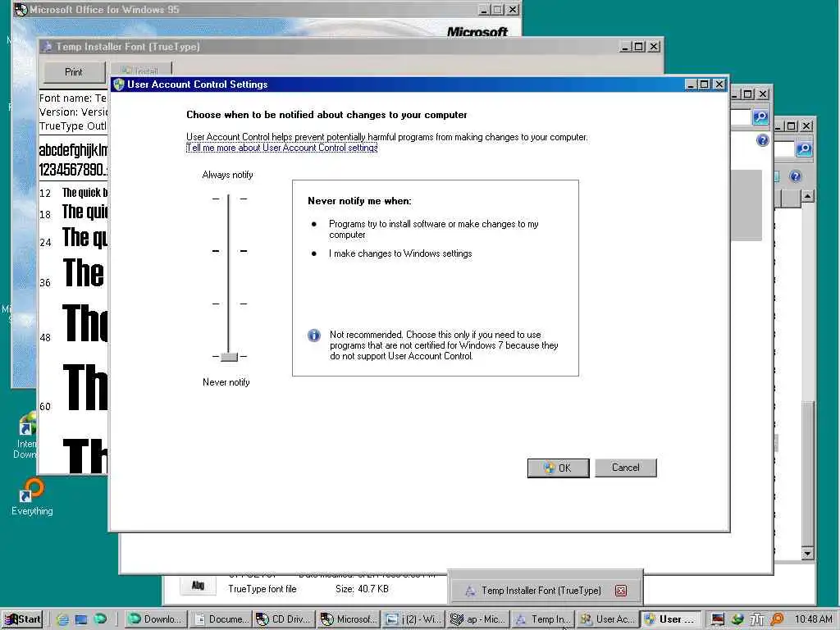
Task: Click the second-from-top notch on the UAC slider
Action: (x=229, y=251)
